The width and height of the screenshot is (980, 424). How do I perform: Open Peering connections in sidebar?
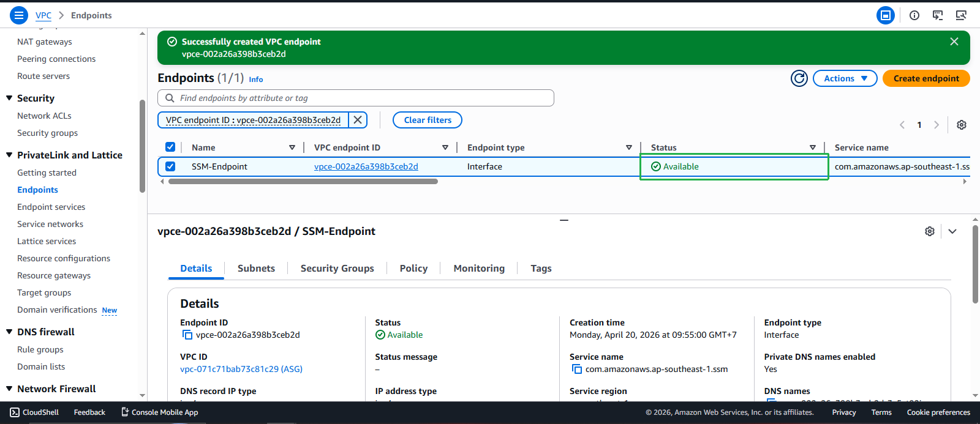coord(56,59)
